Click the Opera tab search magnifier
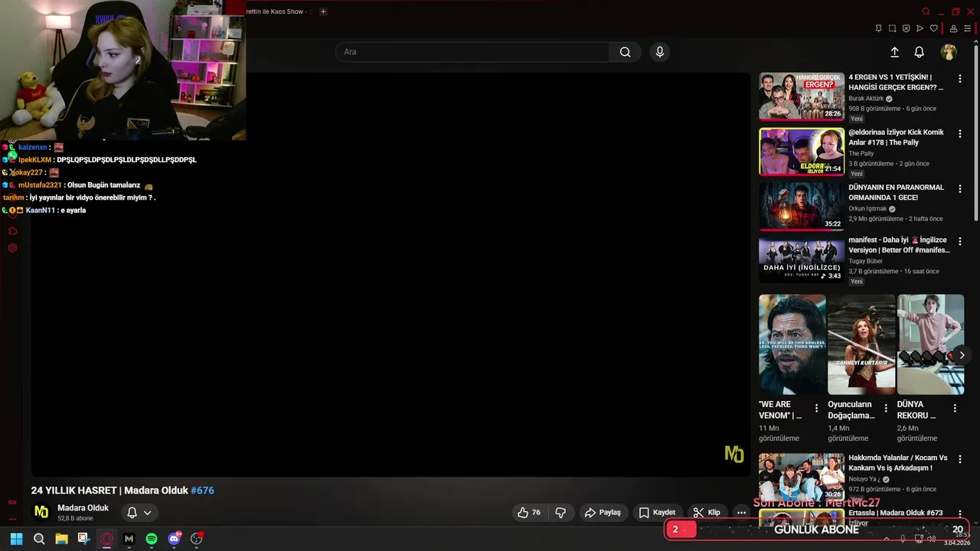 point(926,11)
